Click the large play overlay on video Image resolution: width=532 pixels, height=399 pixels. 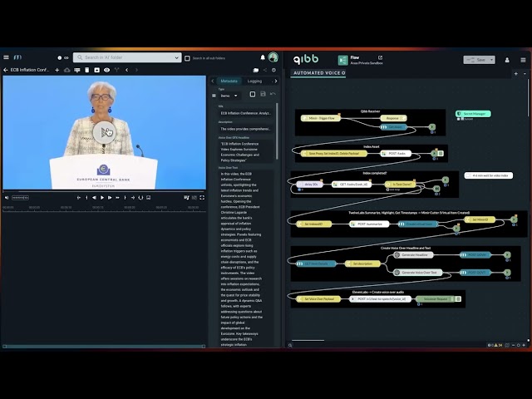(x=104, y=132)
